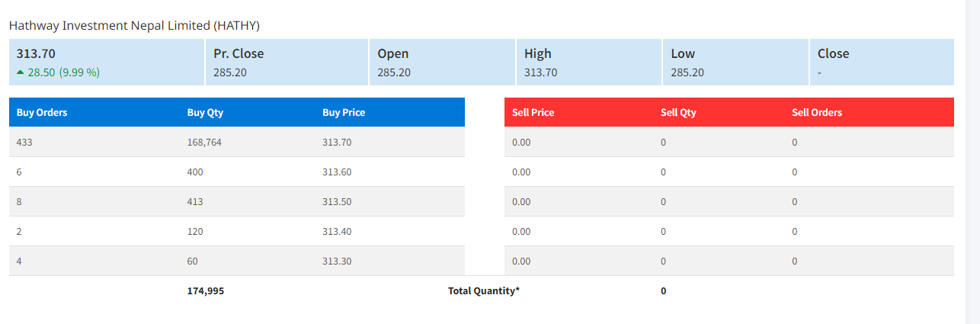Click the Hathway Investment Nepal Limited (HATHY) title

click(134, 25)
